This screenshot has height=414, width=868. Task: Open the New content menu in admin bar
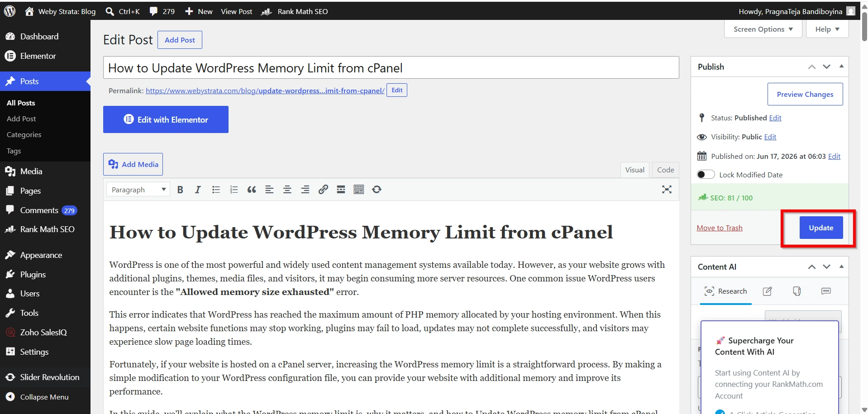coord(199,11)
